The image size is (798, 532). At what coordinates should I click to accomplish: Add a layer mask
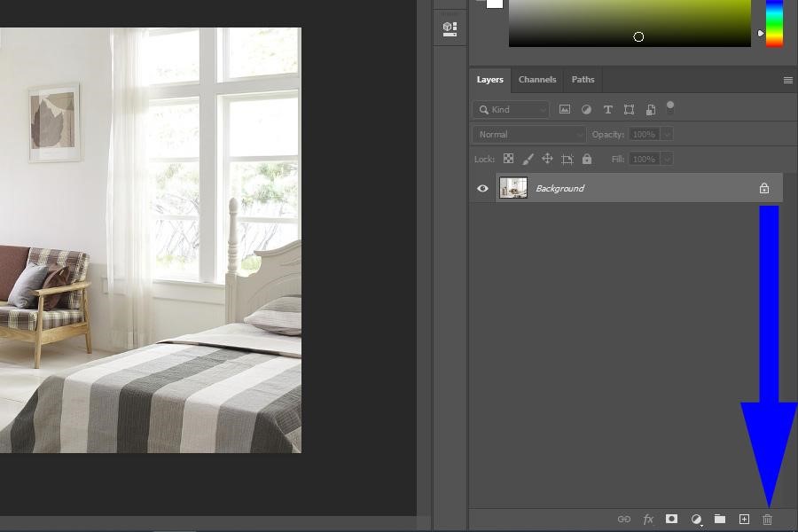672,520
